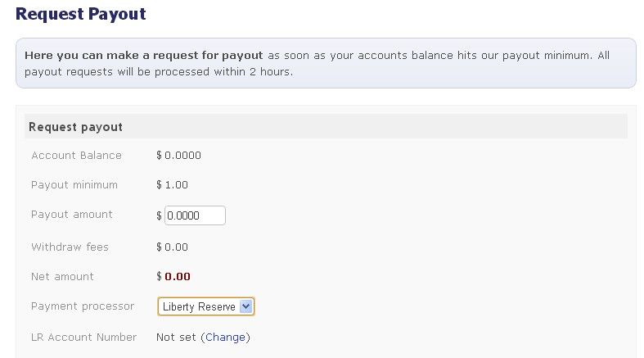644x358 pixels.
Task: Click the Net amount label
Action: (62, 277)
